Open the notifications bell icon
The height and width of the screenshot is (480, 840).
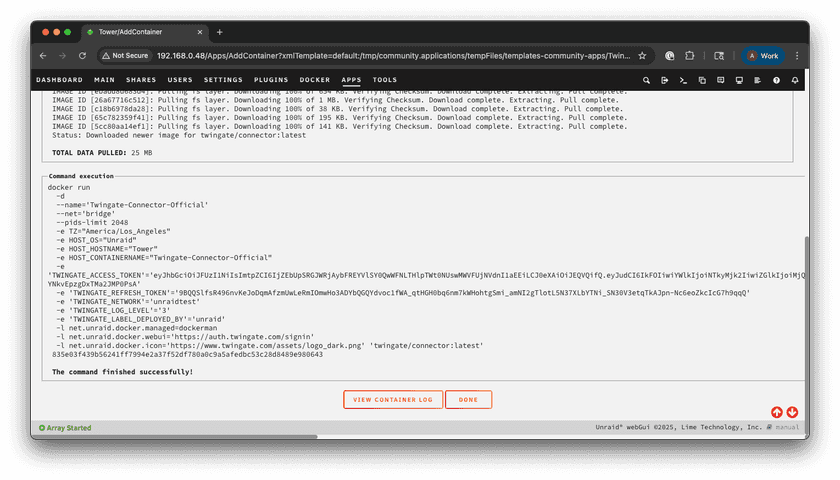coord(795,80)
